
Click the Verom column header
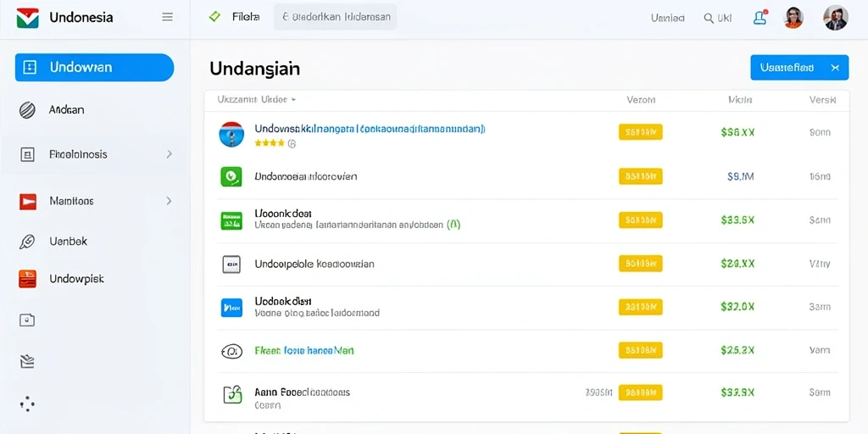641,100
